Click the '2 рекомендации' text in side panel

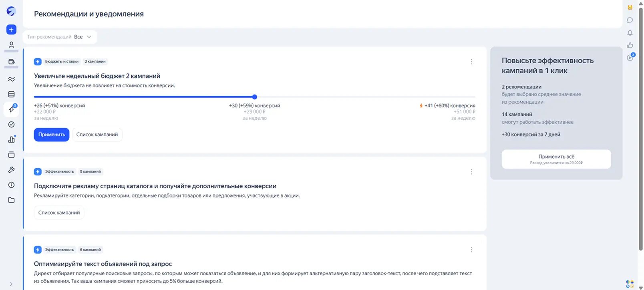pyautogui.click(x=521, y=87)
